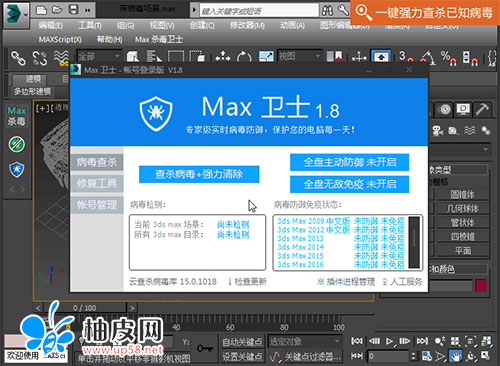Viewport: 500px width, 366px height.
Task: Toggle 全盘主动防御 未开启 protection
Action: point(349,162)
